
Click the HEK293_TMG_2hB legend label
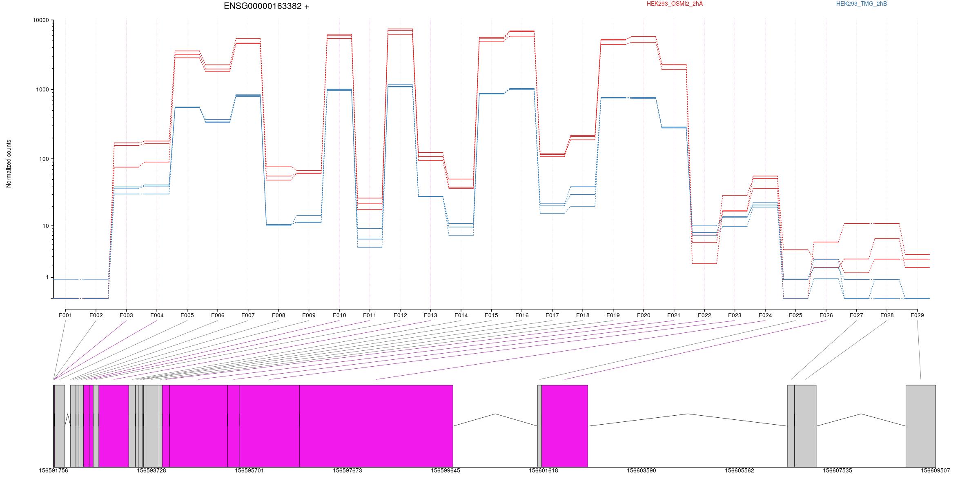pos(862,4)
